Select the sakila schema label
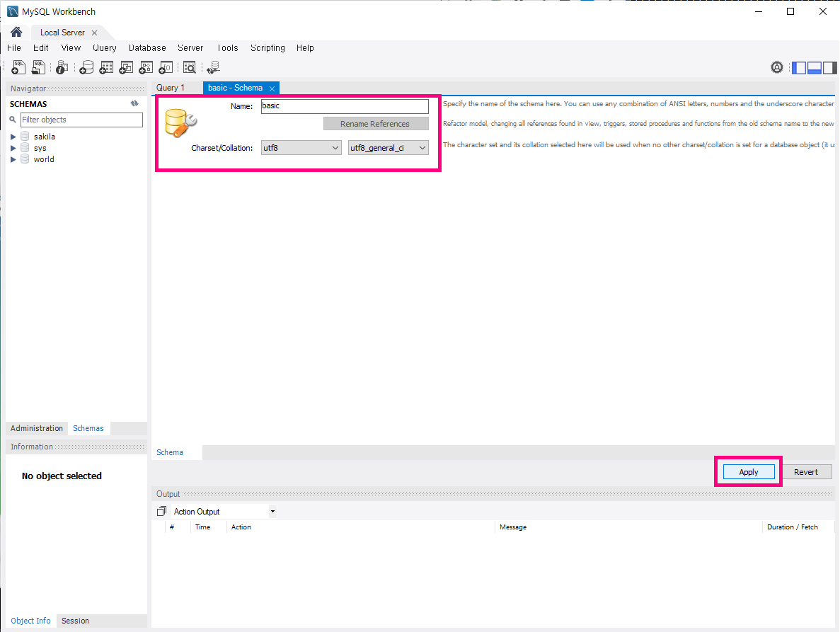Image resolution: width=840 pixels, height=632 pixels. [x=45, y=137]
